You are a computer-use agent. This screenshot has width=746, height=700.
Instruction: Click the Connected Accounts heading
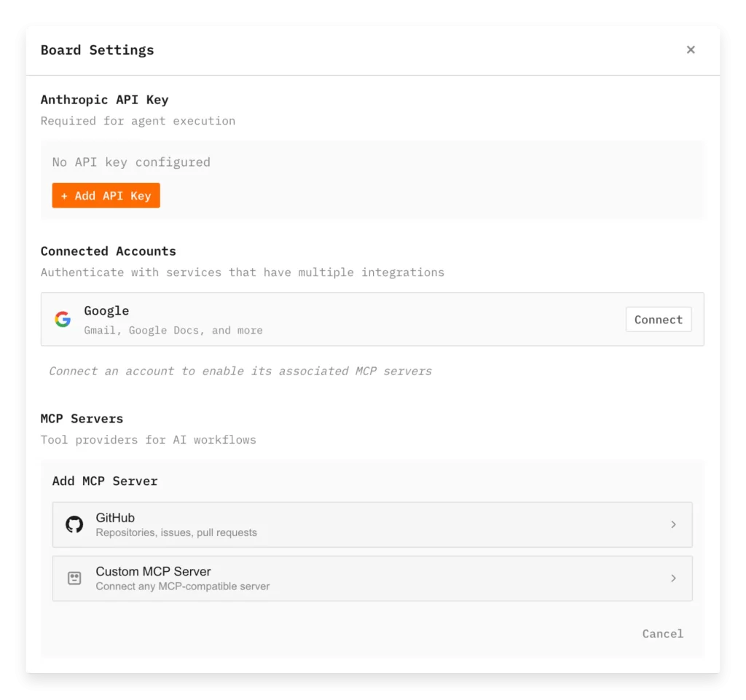click(x=108, y=251)
